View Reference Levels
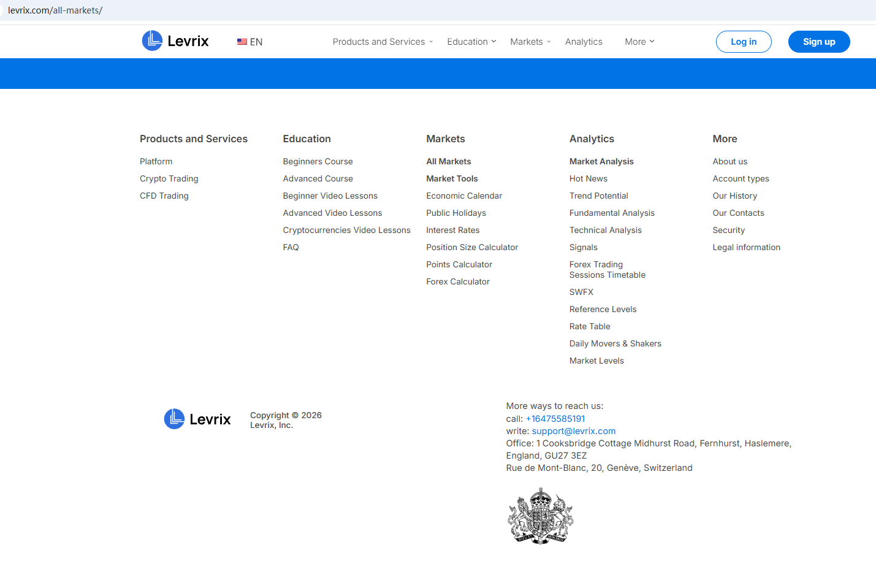This screenshot has height=588, width=876. click(603, 309)
